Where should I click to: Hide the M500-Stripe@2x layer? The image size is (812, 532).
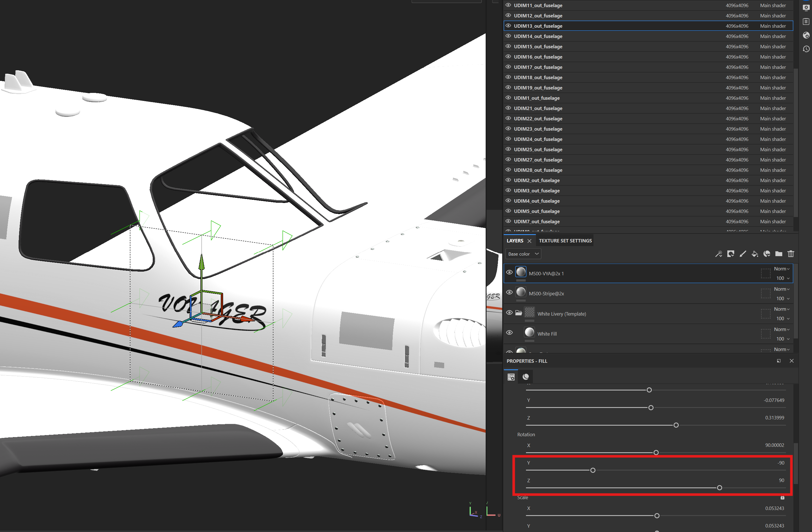point(509,293)
